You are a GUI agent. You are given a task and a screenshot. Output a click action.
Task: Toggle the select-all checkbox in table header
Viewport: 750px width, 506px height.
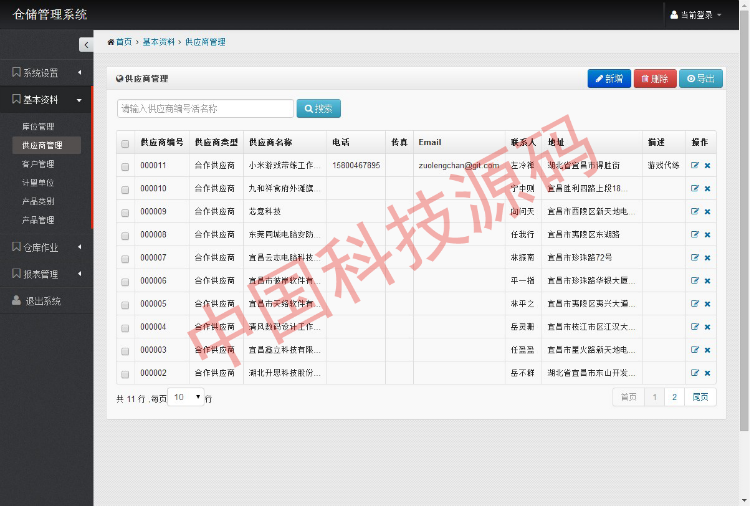click(125, 143)
